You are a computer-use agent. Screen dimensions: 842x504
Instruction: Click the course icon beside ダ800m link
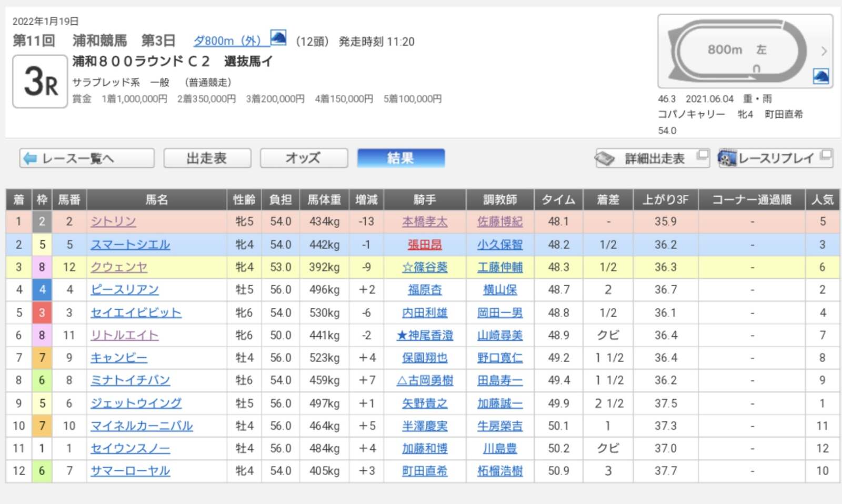[x=278, y=38]
